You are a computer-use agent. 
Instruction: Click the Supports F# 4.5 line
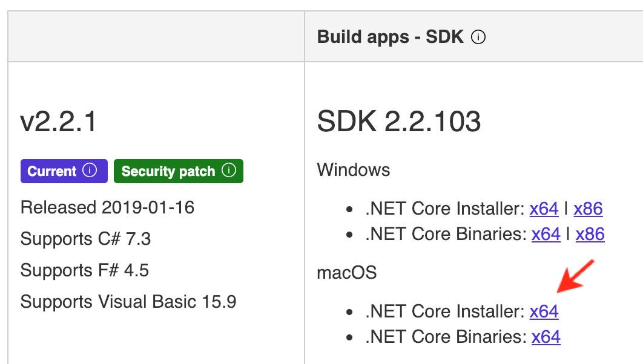(x=84, y=270)
